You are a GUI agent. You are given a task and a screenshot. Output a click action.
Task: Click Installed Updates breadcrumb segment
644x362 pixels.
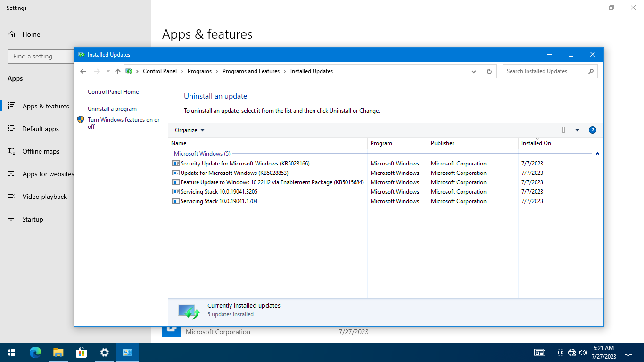[312, 71]
